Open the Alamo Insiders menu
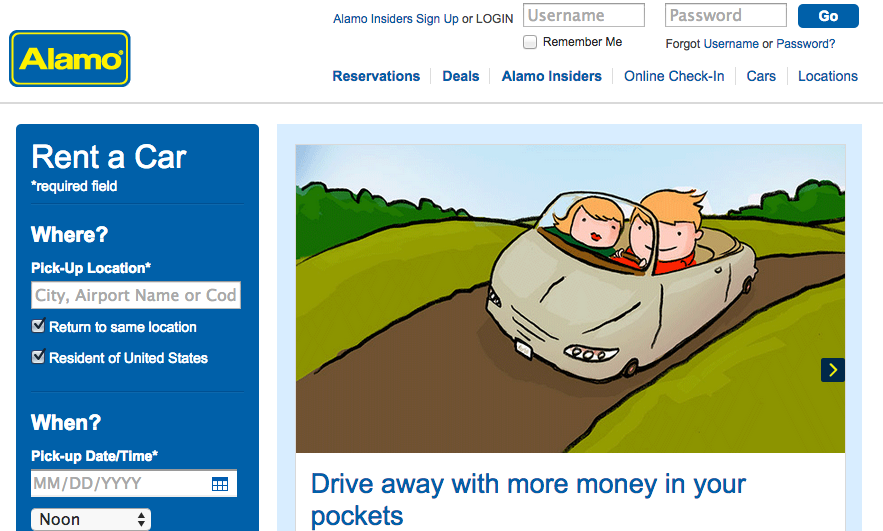The image size is (883, 531). 551,76
